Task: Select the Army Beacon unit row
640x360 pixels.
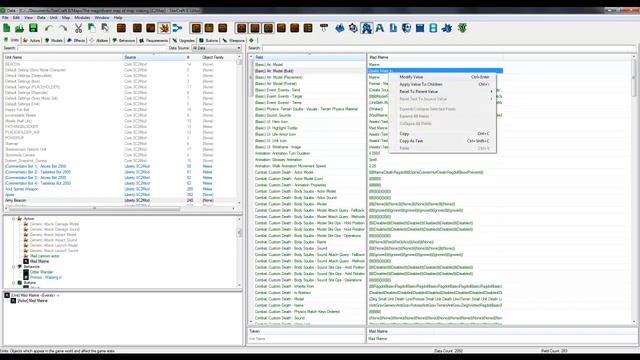Action: tap(120, 200)
